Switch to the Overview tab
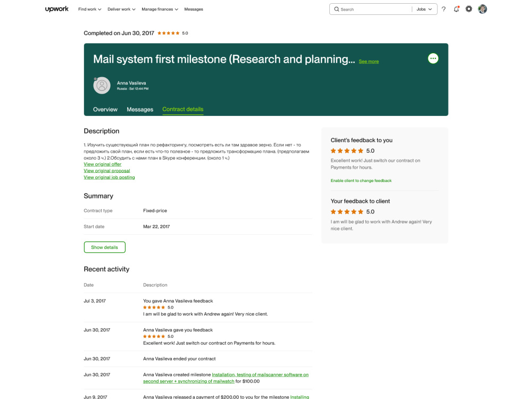 pyautogui.click(x=105, y=109)
